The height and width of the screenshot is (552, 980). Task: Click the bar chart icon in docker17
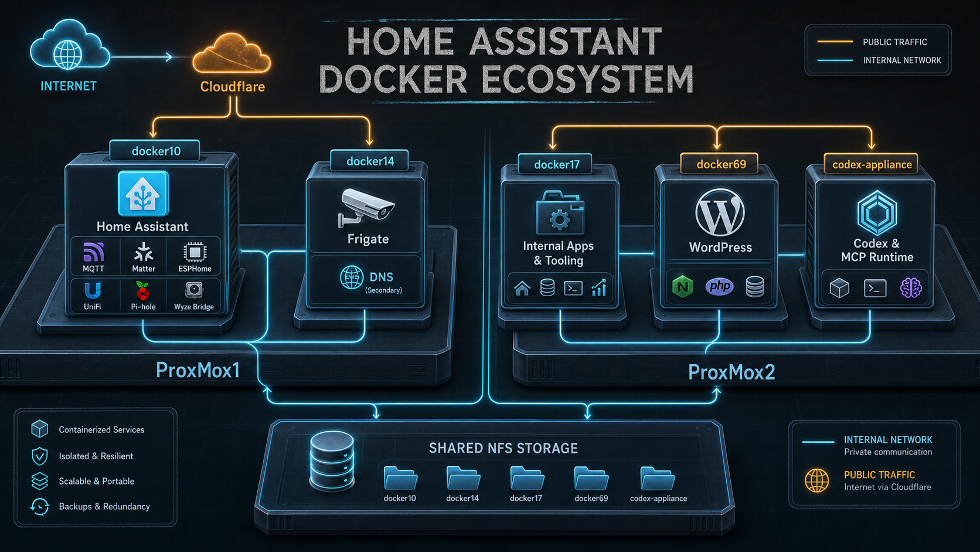coord(599,287)
